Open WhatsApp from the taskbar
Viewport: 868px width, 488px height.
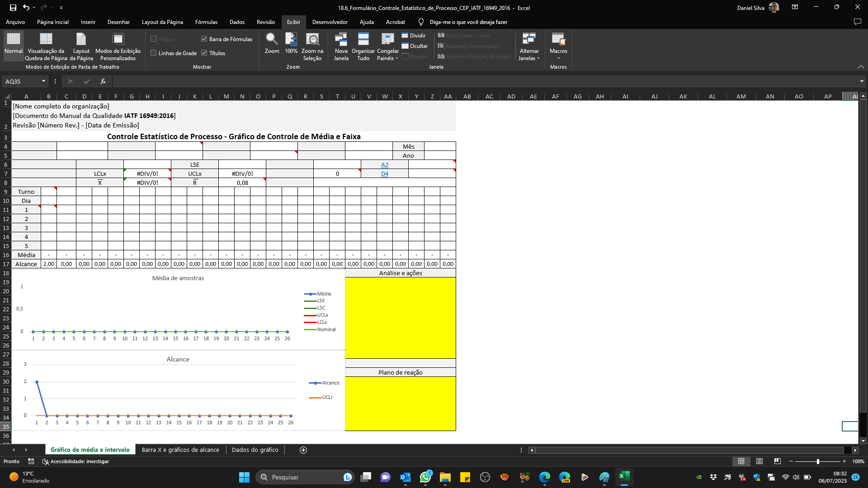tap(425, 478)
